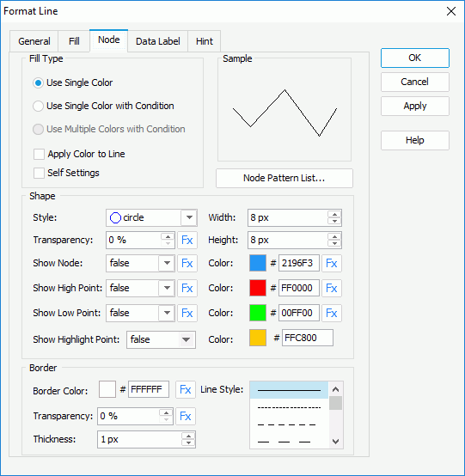The image size is (465, 476).
Task: Open the Show Low Point dropdown
Action: [x=167, y=313]
